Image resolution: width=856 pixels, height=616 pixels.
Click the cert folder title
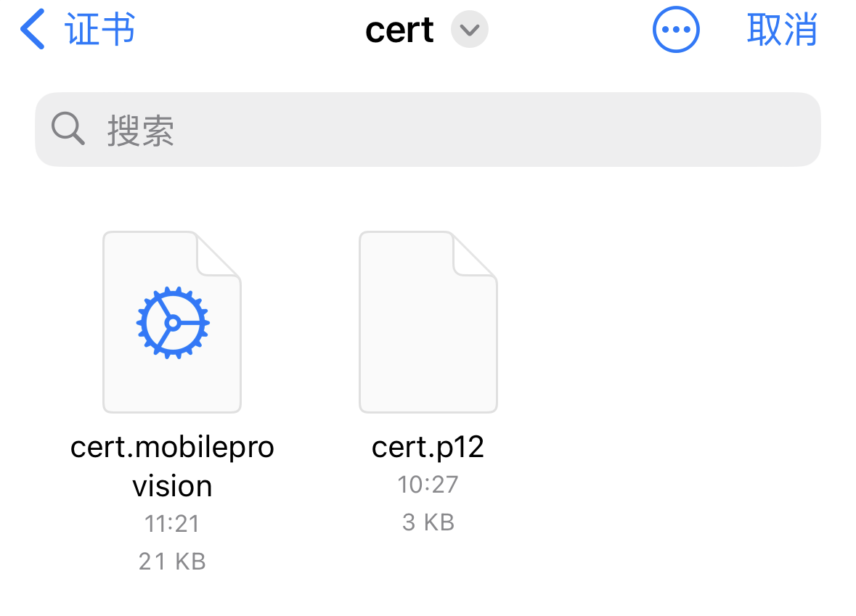coord(399,30)
